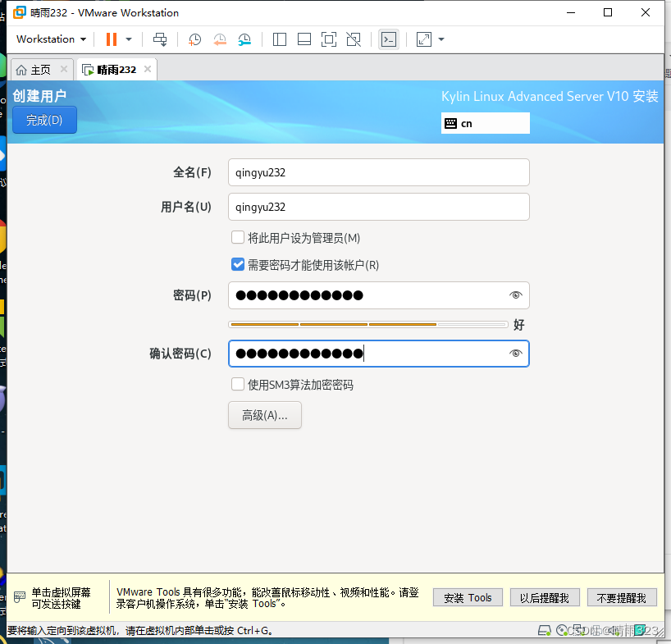
Task: Send Ctrl+Alt+Del to the virtual machine
Action: pos(160,39)
